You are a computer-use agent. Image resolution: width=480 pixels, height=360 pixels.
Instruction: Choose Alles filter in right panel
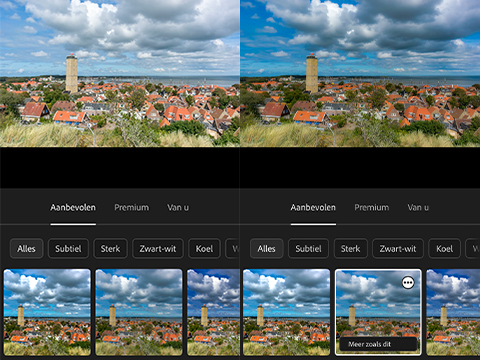pos(266,249)
